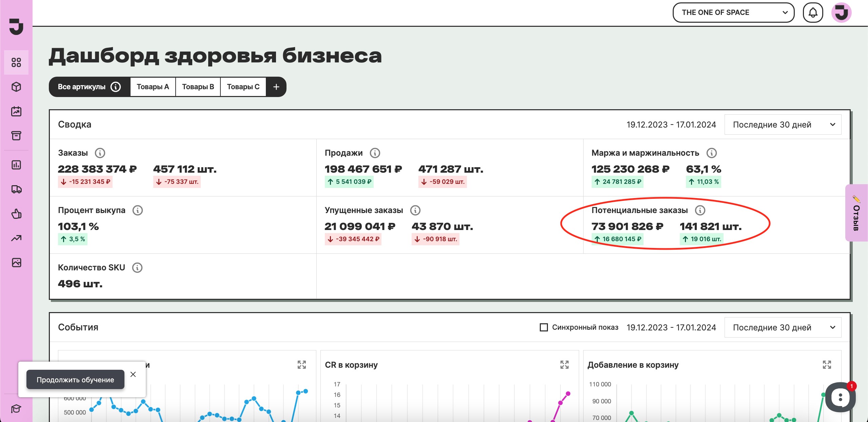Open the graduation cap training icon
The width and height of the screenshot is (868, 422).
(x=16, y=409)
